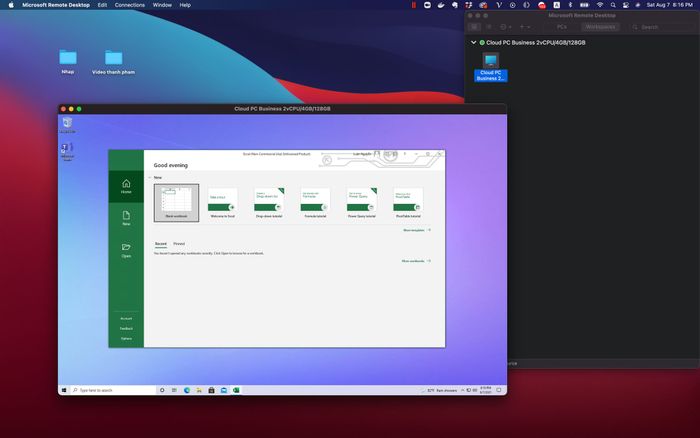Open the Microsoft Remote Desktop app menu
Image resolution: width=700 pixels, height=438 pixels.
pyautogui.click(x=56, y=5)
